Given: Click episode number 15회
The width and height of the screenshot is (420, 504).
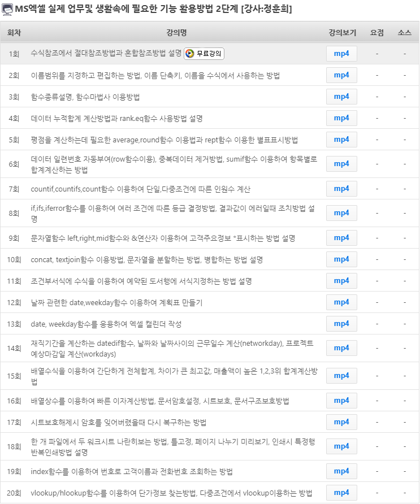Looking at the screenshot, I should [14, 376].
